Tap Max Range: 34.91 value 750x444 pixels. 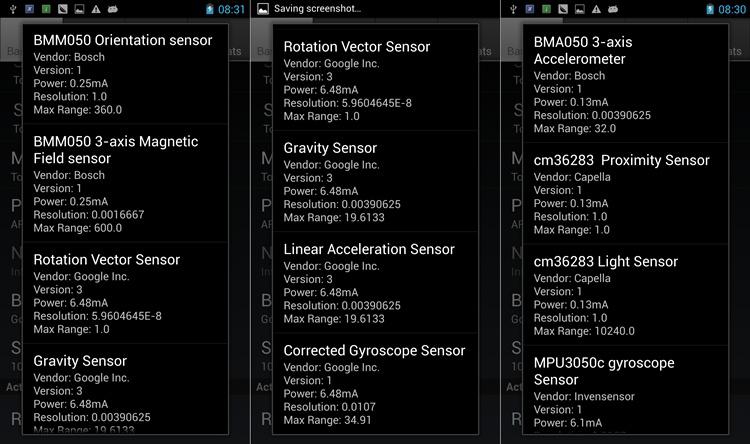[x=328, y=421]
